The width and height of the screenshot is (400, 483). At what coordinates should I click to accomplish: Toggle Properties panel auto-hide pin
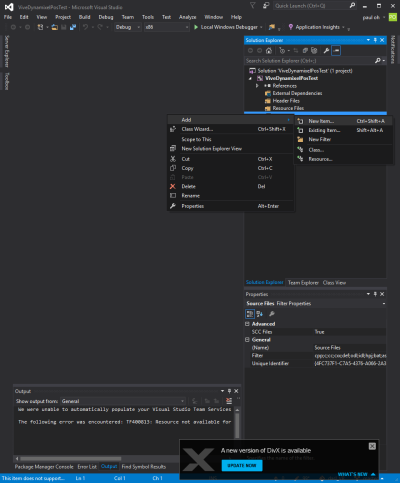(x=375, y=294)
